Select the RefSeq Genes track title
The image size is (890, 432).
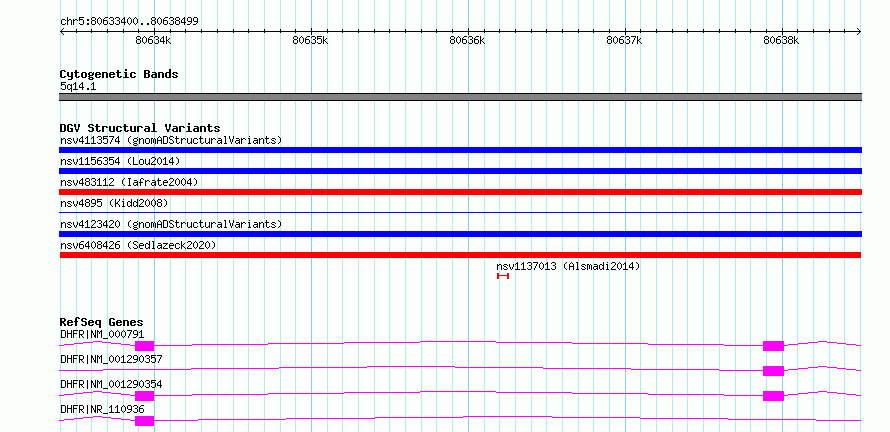pos(102,322)
